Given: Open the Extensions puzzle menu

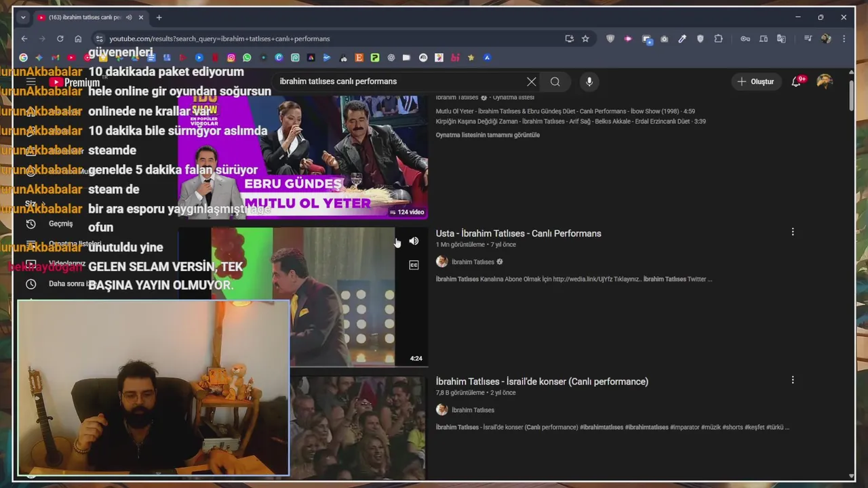Looking at the screenshot, I should pos(718,39).
